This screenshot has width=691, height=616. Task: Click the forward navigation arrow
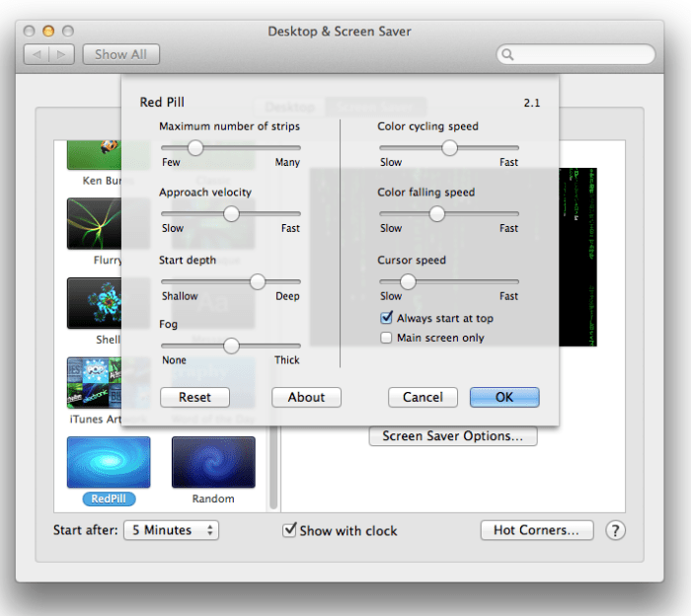pos(60,55)
